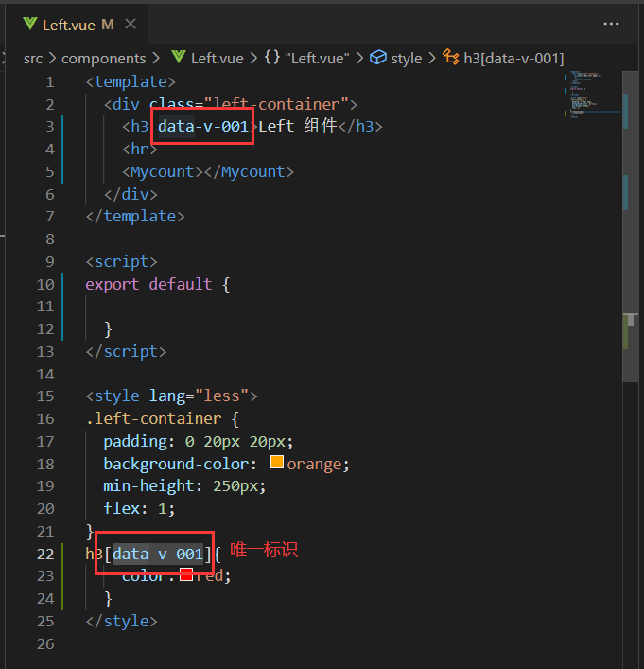Open the orange color swatch picker
This screenshot has height=669, width=644.
(x=277, y=462)
